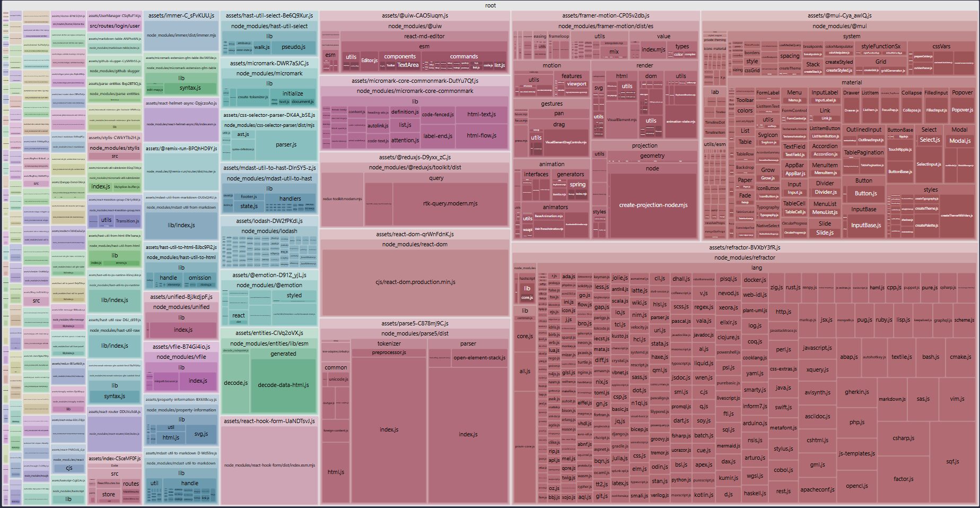Select the sqf.js language block
Viewport: 980px width, 508px height.
(952, 461)
